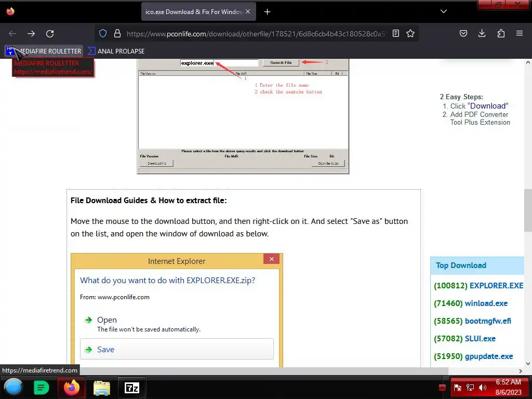The image size is (532, 399).
Task: Click Download link in ad steps
Action: [x=487, y=106]
